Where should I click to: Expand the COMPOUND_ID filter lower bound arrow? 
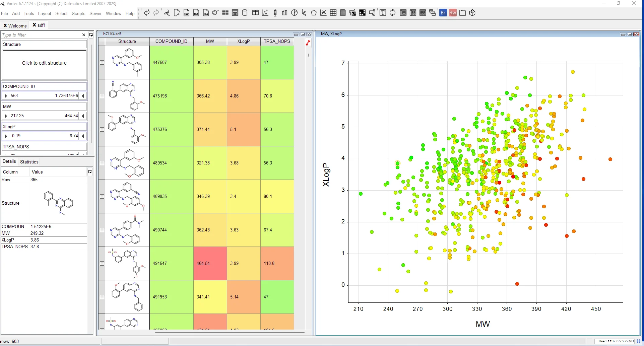[6, 95]
